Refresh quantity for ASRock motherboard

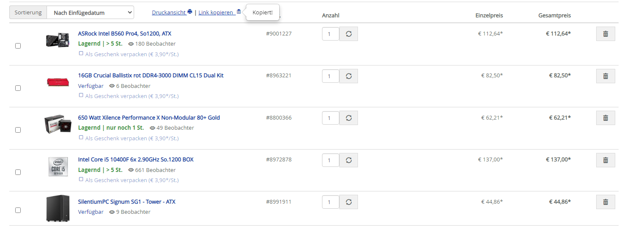(349, 34)
